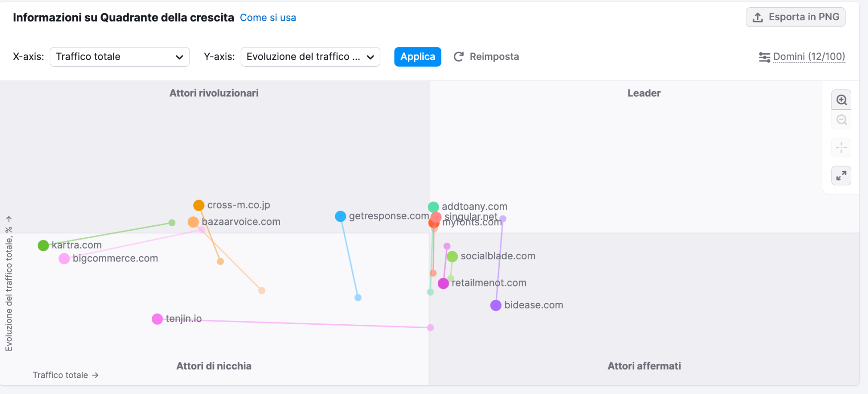Click the Attori di nicchia quadrant label

(x=214, y=366)
